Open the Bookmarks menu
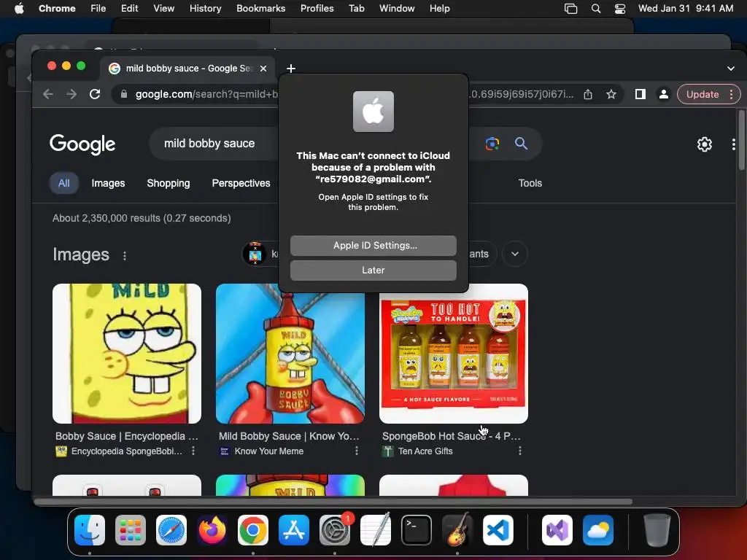Image resolution: width=747 pixels, height=560 pixels. click(x=261, y=9)
